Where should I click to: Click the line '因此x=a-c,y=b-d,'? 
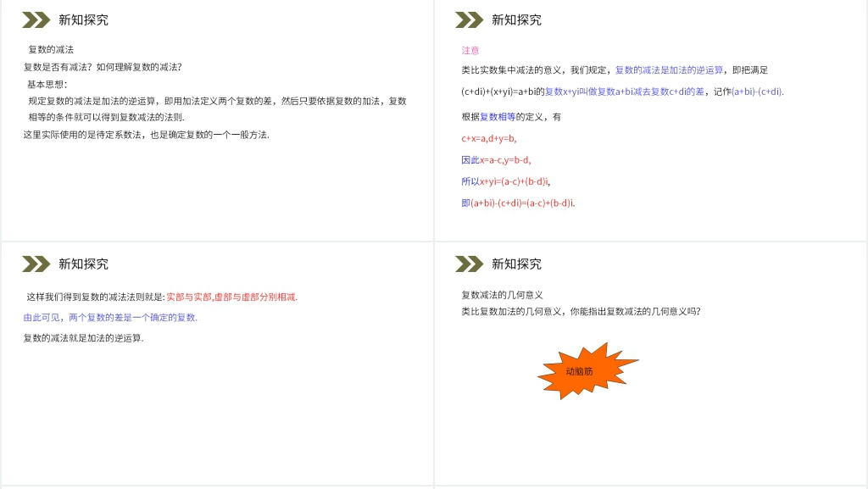[496, 160]
